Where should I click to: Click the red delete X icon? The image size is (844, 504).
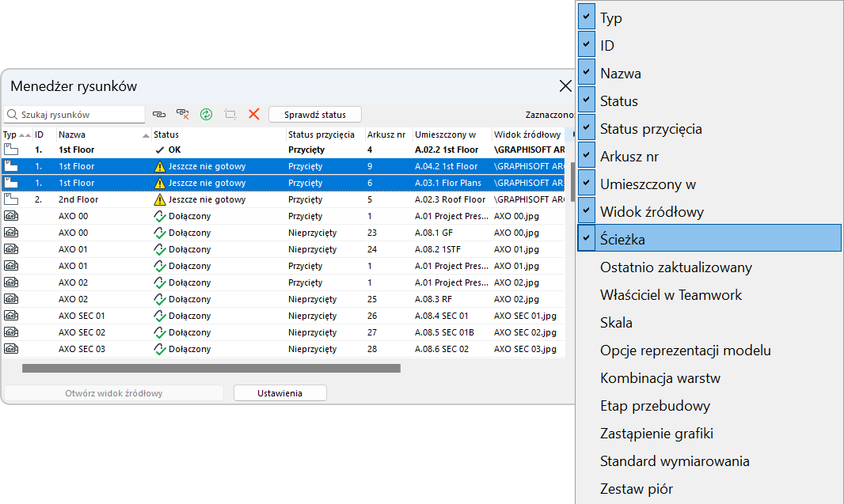click(x=254, y=115)
